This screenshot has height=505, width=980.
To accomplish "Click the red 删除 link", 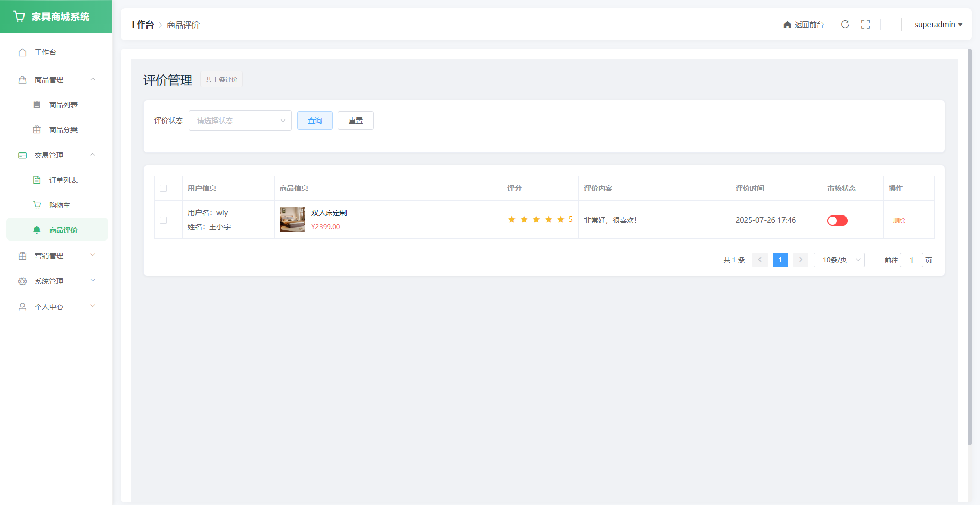I will point(899,221).
